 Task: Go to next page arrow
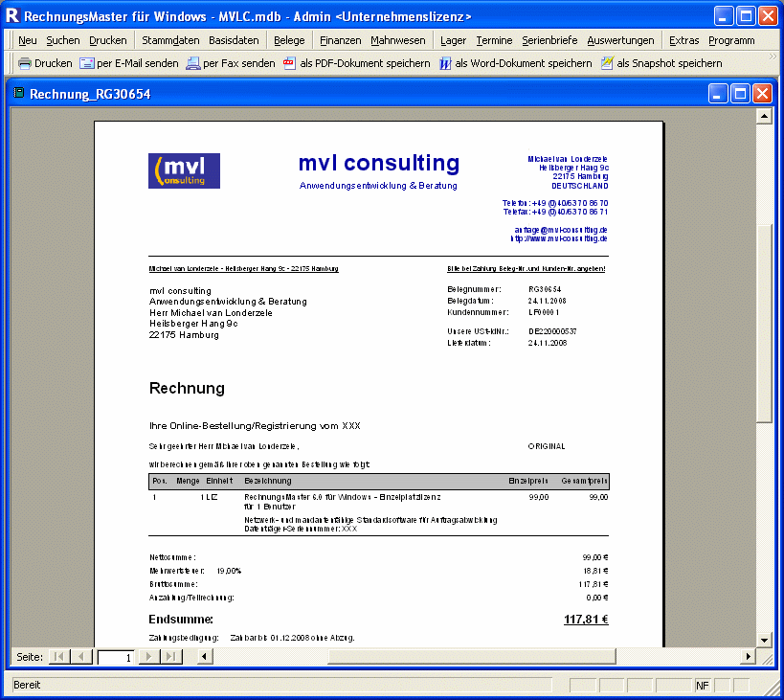click(148, 657)
